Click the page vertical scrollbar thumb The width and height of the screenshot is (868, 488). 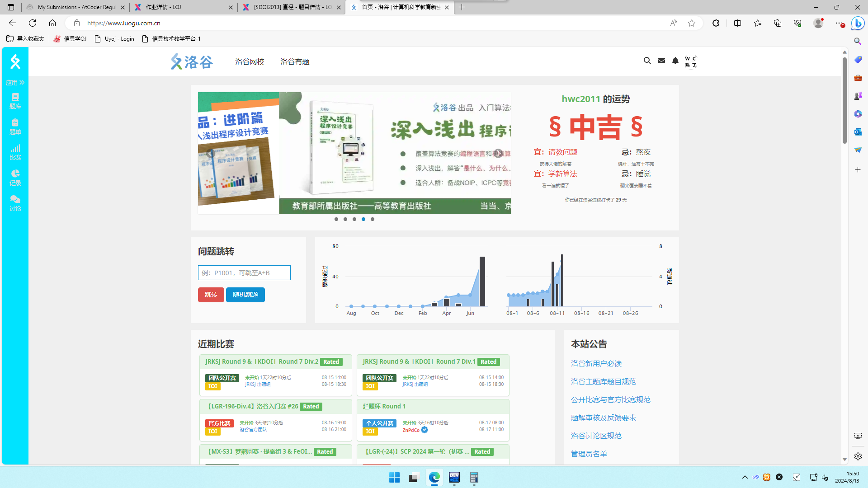point(844,99)
